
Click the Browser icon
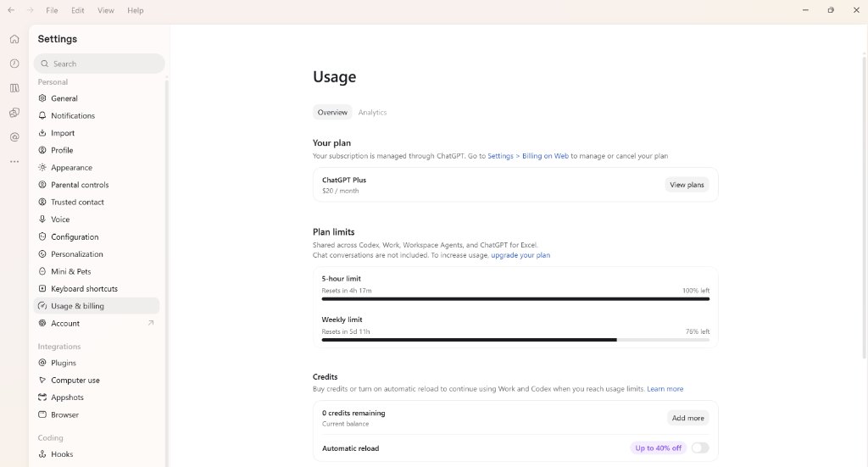tap(42, 414)
